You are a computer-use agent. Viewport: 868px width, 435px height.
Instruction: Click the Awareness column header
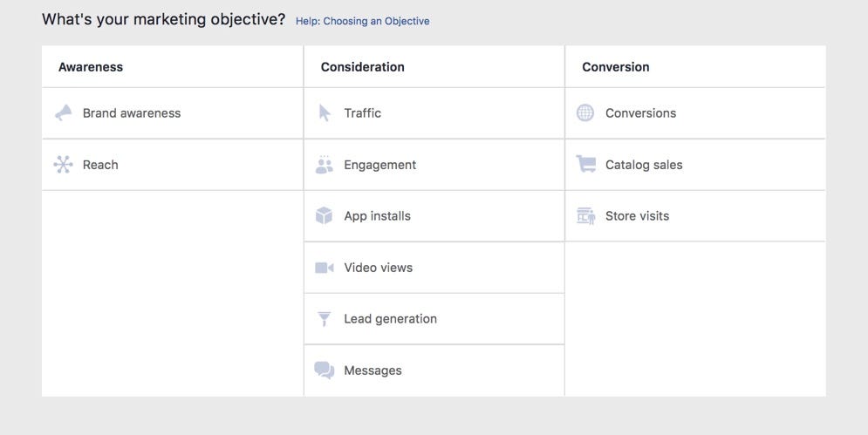coord(91,67)
